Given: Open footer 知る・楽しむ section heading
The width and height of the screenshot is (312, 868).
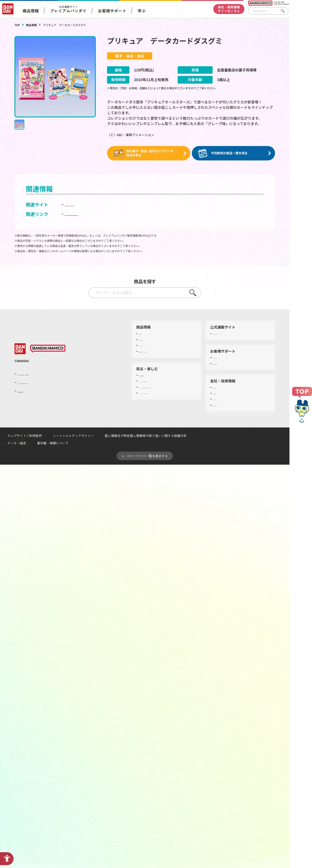Looking at the screenshot, I should click(x=147, y=369).
